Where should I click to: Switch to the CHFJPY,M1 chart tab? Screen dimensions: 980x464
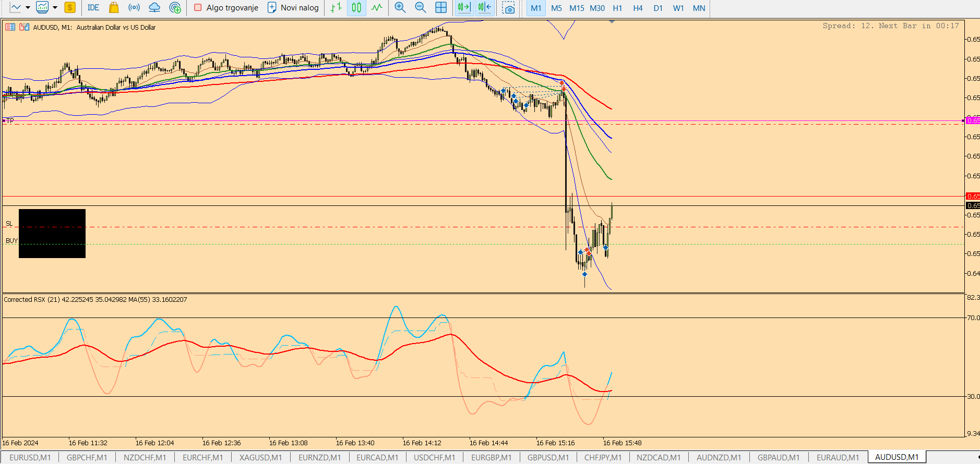(603, 457)
